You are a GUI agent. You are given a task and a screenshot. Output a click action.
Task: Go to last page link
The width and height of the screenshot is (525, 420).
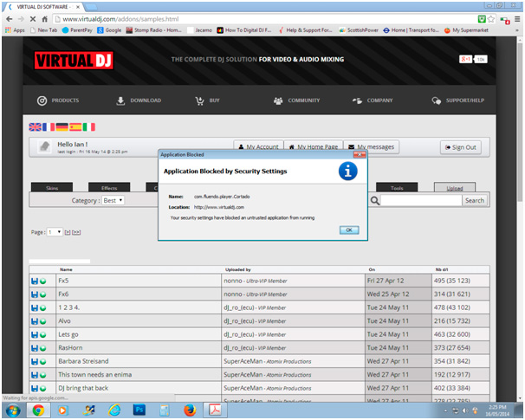[x=76, y=232]
